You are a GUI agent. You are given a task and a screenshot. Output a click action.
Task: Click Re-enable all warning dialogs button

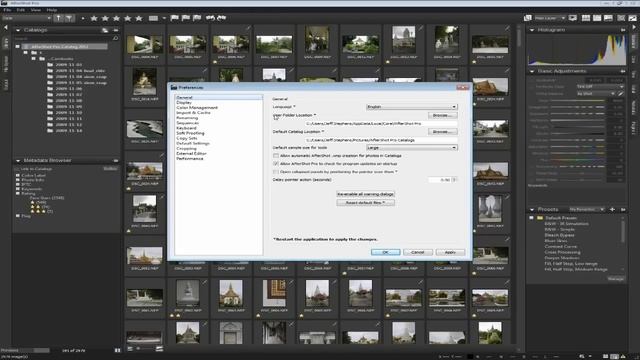[x=365, y=194]
